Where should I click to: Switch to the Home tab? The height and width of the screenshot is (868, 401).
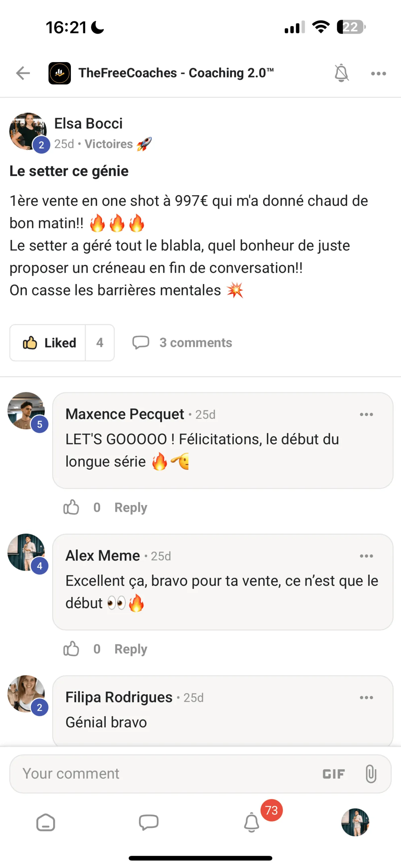[45, 823]
